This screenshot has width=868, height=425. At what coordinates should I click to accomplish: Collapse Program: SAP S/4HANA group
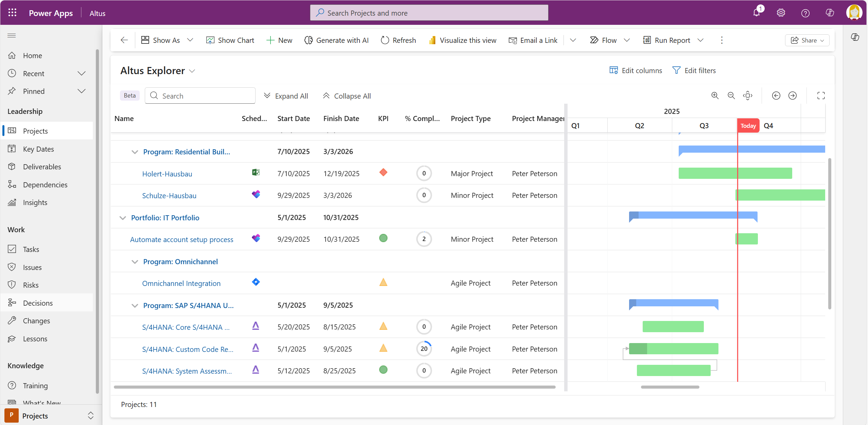coord(135,306)
